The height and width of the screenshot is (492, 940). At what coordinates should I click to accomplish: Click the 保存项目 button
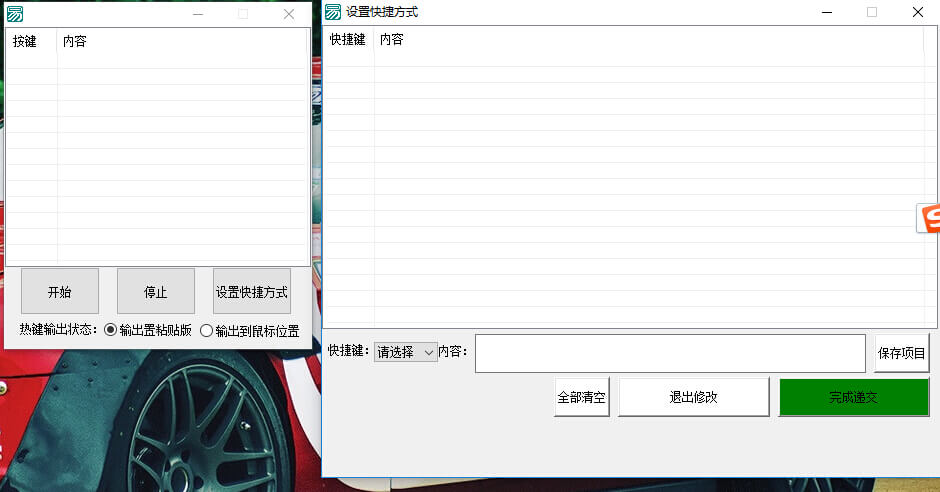901,353
